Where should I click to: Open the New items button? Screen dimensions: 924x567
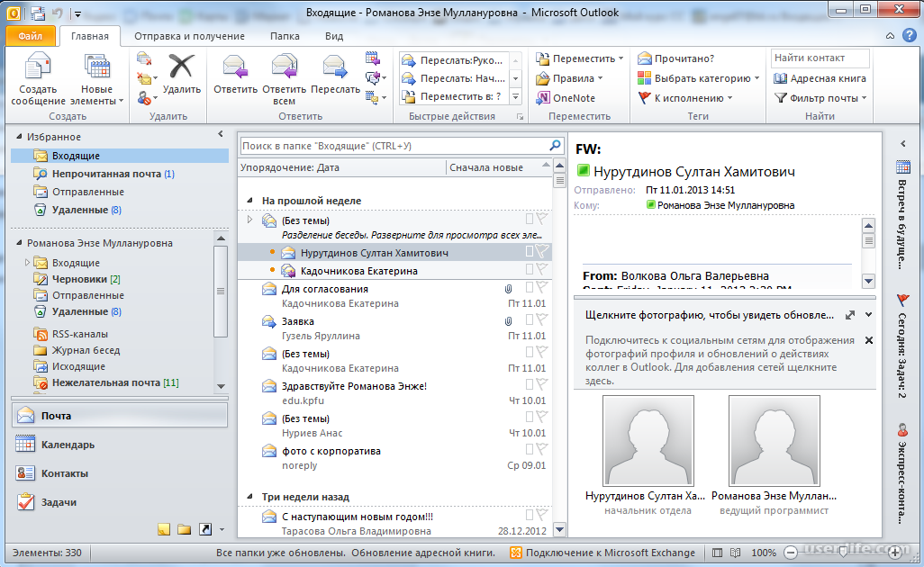(96, 79)
